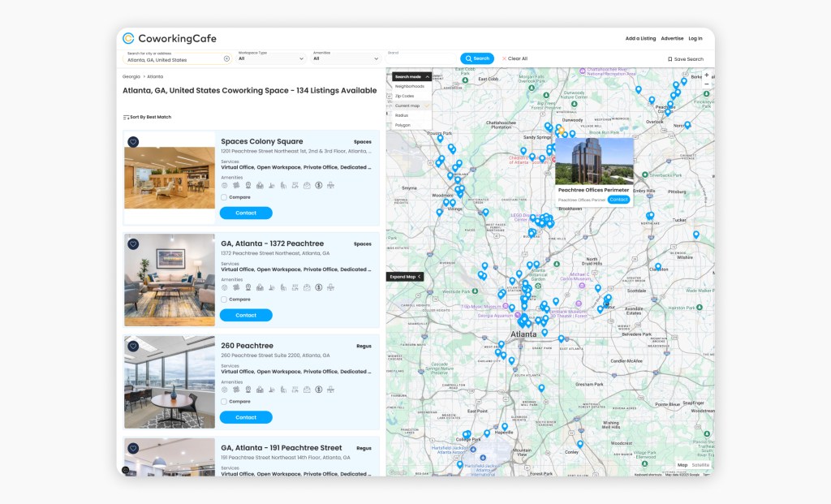This screenshot has height=504, width=831.
Task: Click the dollar amenity icon for 1372 Peachtree
Action: (318, 288)
